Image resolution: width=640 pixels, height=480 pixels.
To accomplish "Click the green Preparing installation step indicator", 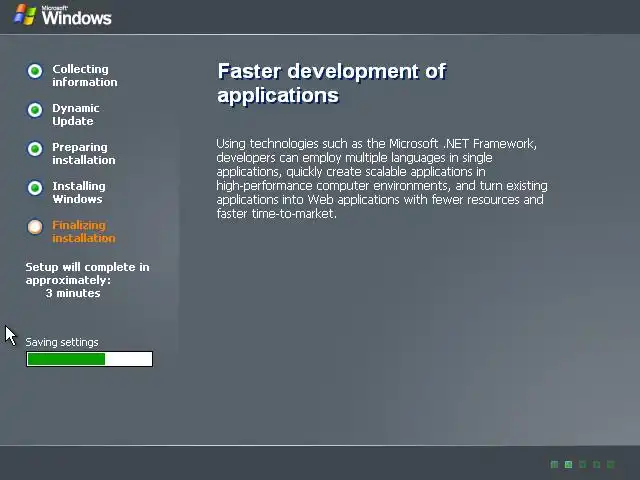I will point(35,149).
